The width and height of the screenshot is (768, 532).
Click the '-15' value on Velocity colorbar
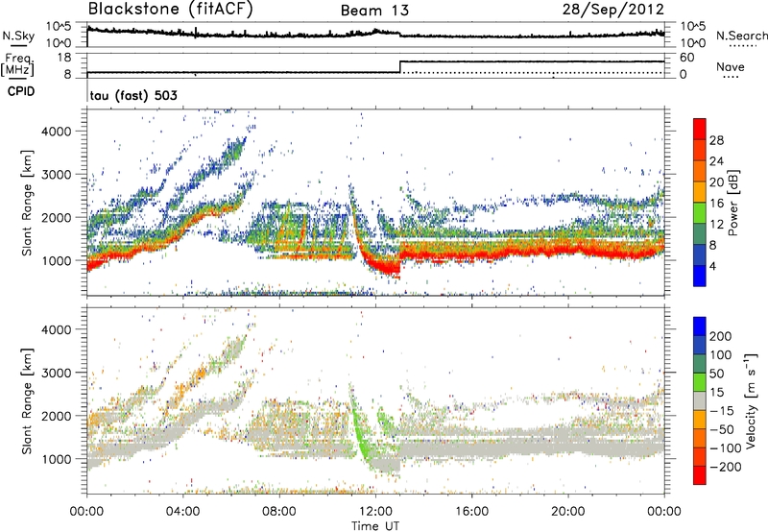[722, 410]
